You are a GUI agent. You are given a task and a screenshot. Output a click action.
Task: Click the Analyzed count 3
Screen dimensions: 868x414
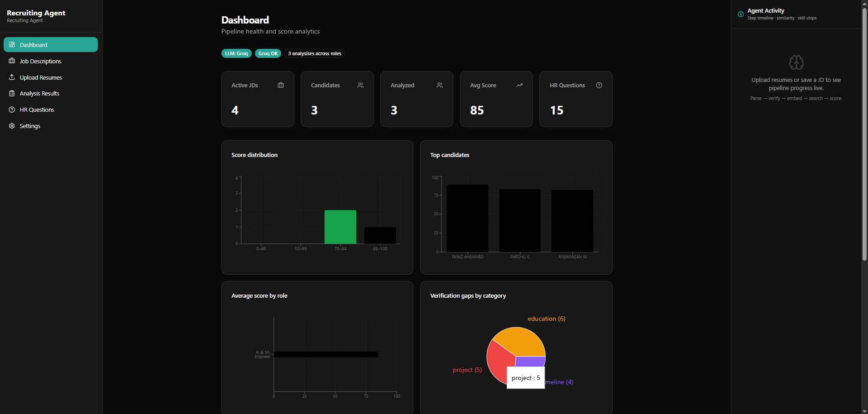(x=394, y=110)
